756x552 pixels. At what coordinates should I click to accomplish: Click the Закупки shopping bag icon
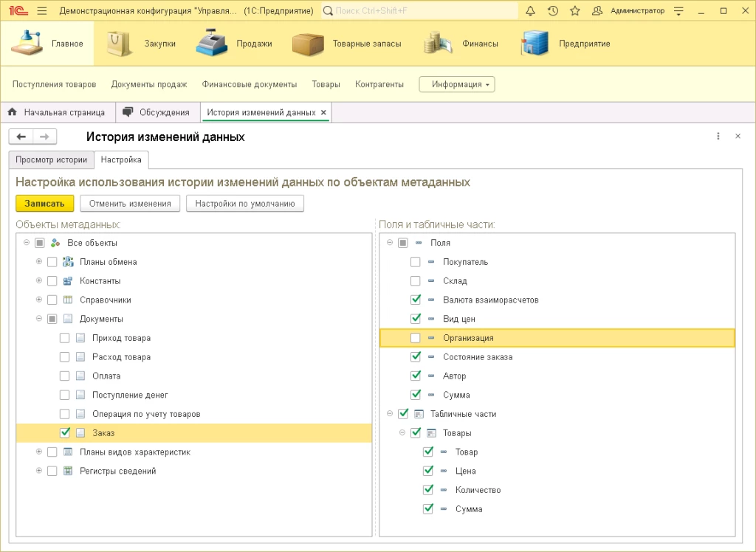coord(119,44)
